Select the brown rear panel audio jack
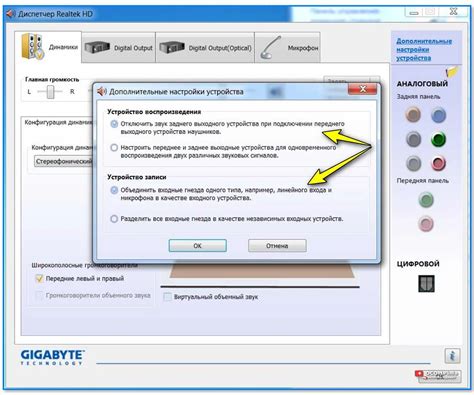This screenshot has height=395, width=474. coord(413,115)
